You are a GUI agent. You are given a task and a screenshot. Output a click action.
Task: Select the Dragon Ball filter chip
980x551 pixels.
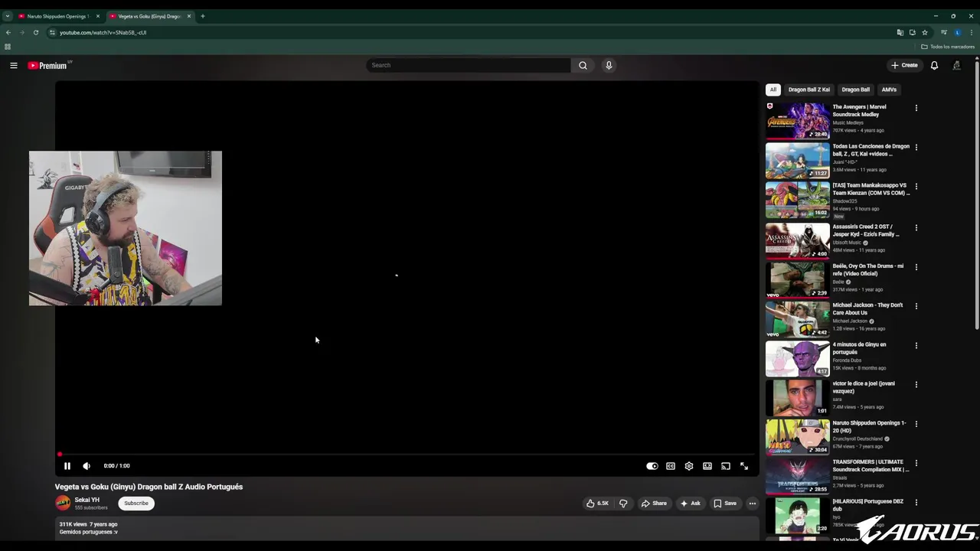856,90
